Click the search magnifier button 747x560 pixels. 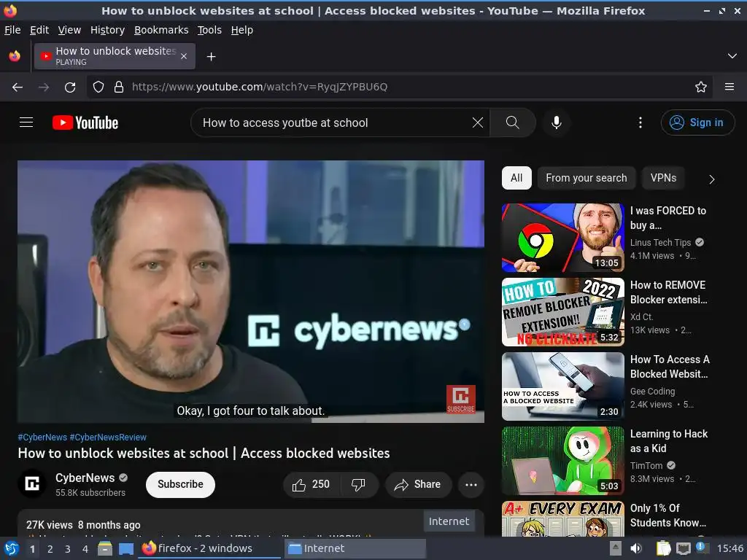pyautogui.click(x=513, y=122)
